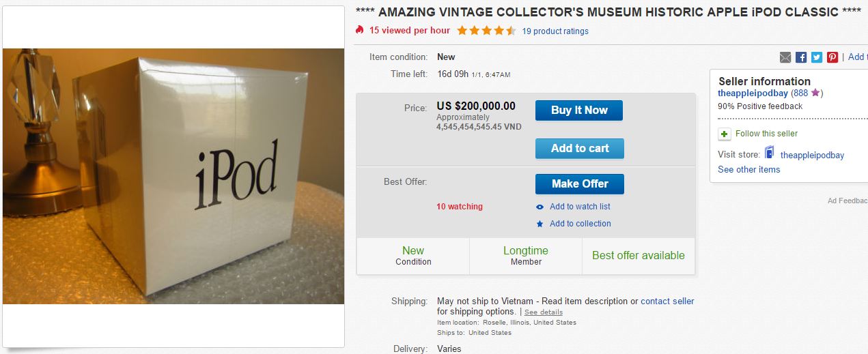Open the 19 product ratings link
Image resolution: width=868 pixels, height=354 pixels.
point(555,31)
